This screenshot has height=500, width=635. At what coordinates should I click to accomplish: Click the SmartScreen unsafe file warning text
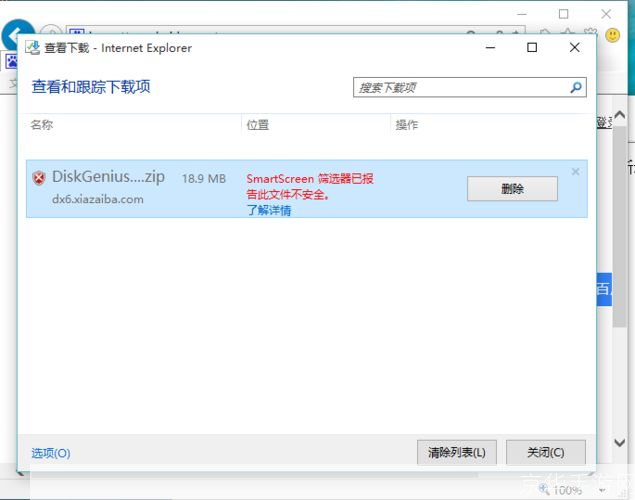[310, 186]
